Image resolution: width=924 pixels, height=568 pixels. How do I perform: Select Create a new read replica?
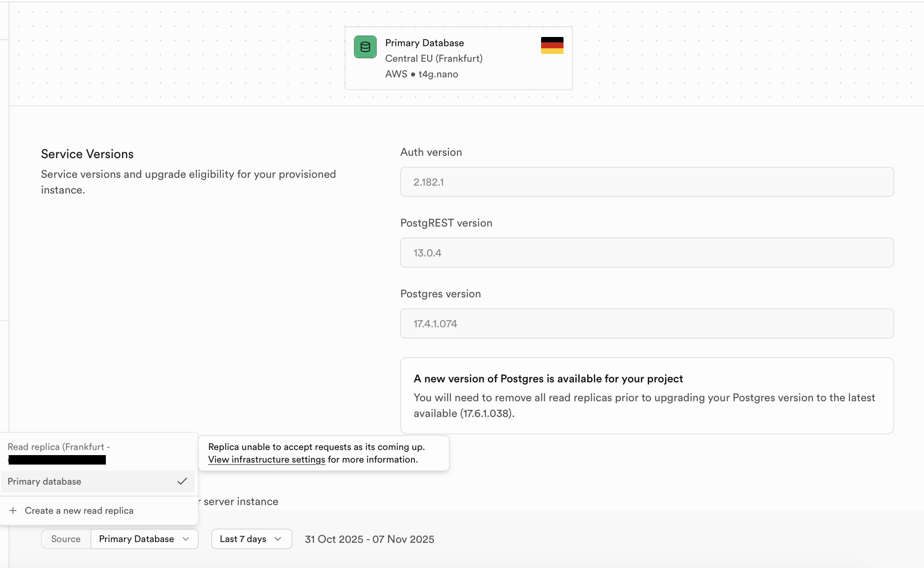click(x=79, y=511)
